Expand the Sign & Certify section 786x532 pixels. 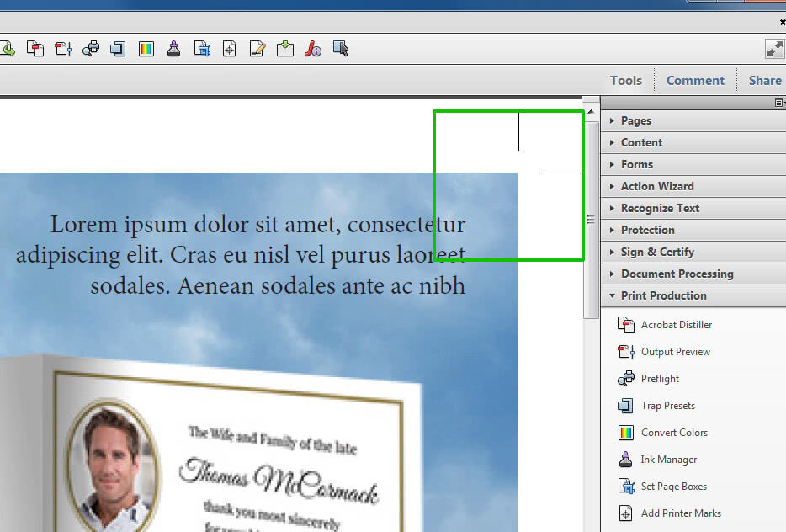693,253
